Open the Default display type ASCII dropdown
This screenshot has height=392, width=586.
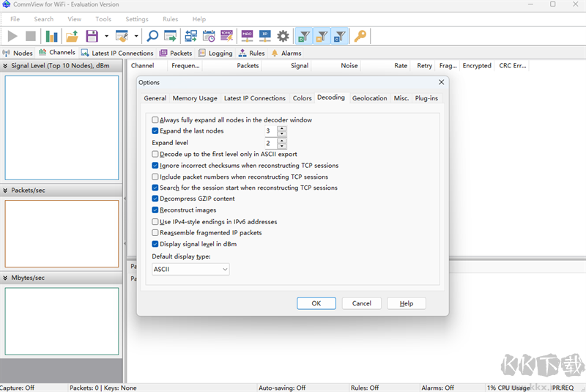[x=190, y=269]
